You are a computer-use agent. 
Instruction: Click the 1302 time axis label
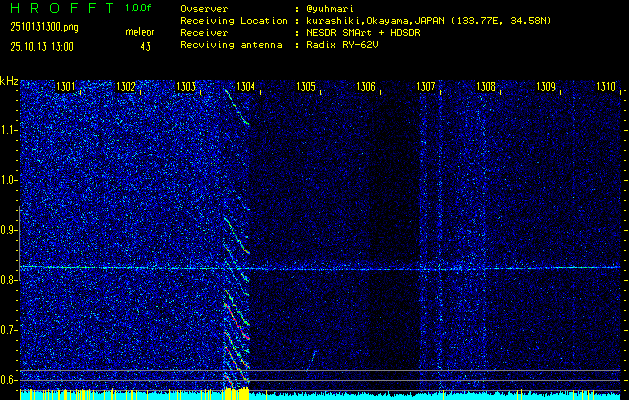tap(126, 87)
